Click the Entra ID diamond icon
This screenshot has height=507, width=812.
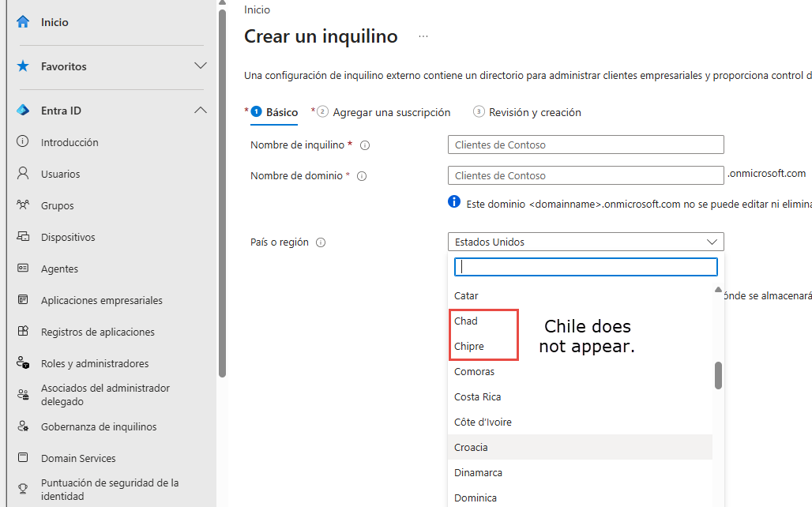click(x=23, y=111)
